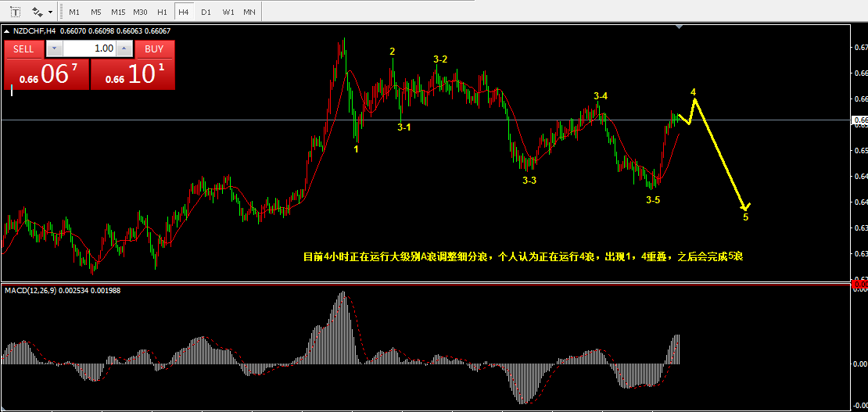Select the W1 weekly timeframe

[228, 12]
